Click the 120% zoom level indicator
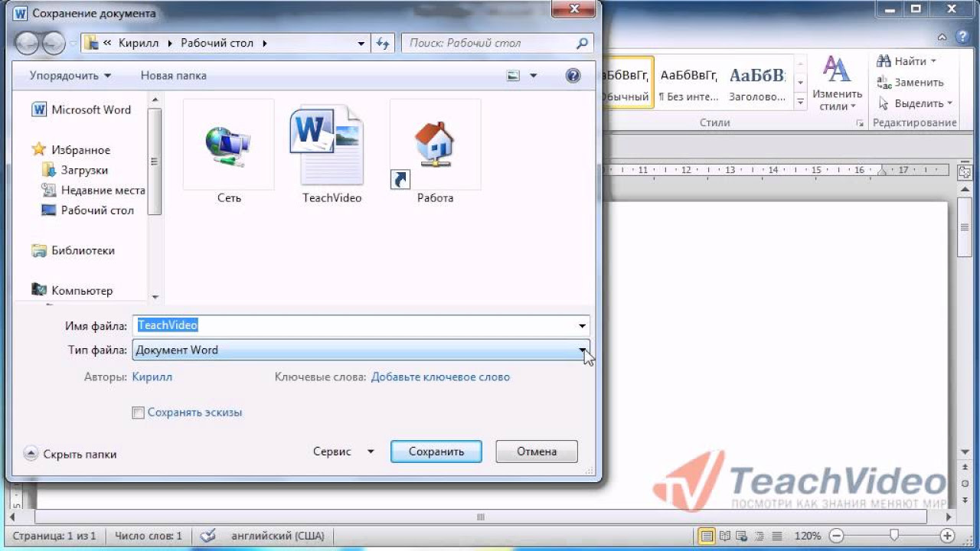The width and height of the screenshot is (980, 551). coord(808,536)
